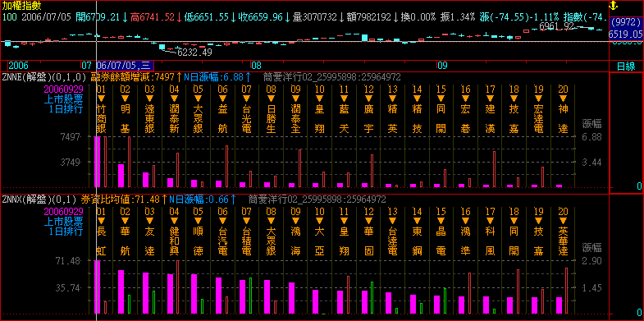Click orange arrow above 潤泰全 column

pos(295,99)
